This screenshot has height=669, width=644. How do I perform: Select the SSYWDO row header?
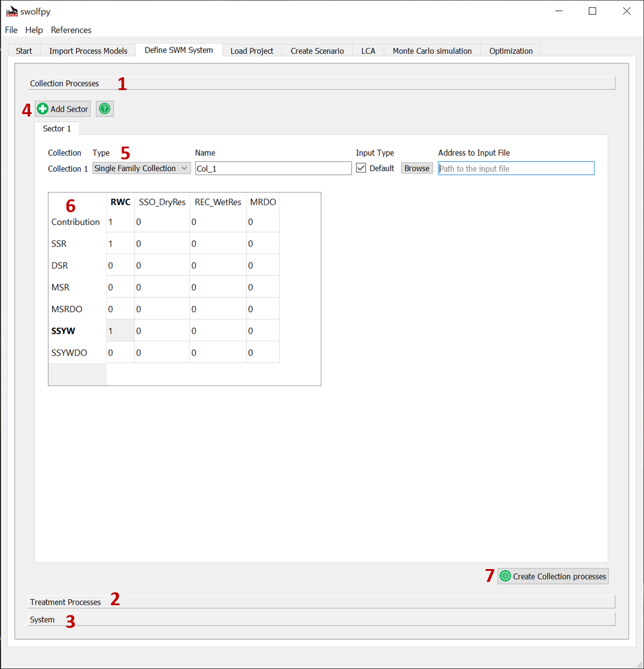tap(77, 353)
